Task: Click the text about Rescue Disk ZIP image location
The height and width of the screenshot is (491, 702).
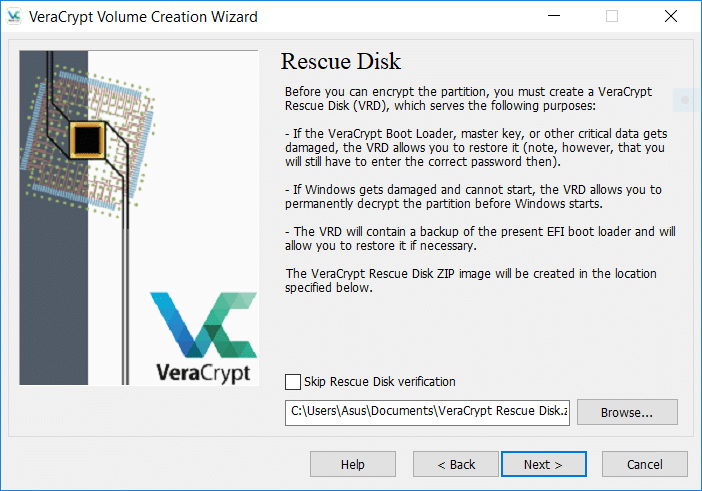Action: point(471,281)
